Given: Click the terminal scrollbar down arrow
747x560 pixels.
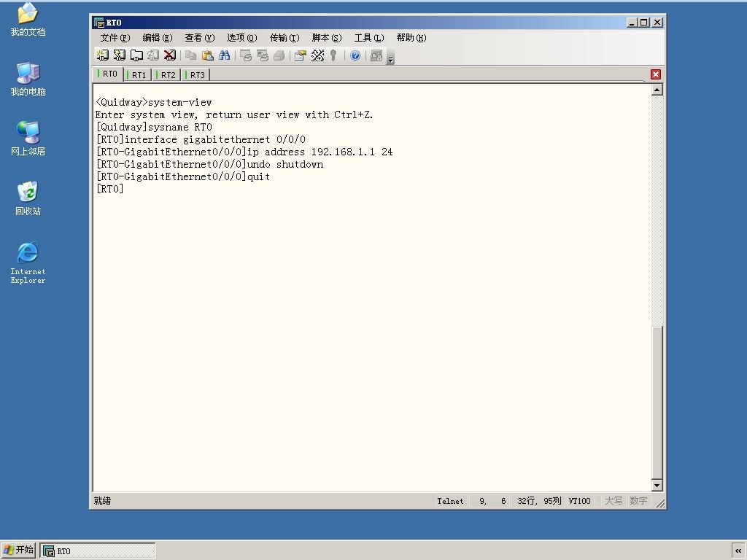Looking at the screenshot, I should tap(657, 485).
